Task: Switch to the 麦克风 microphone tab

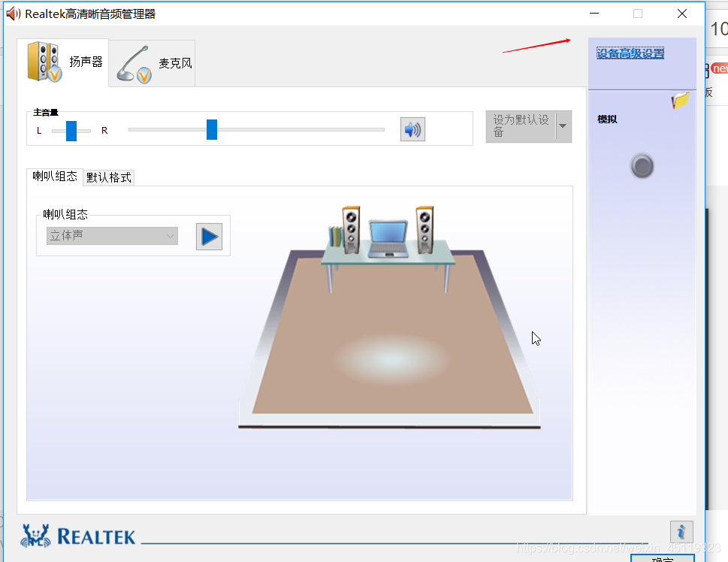Action: click(153, 63)
